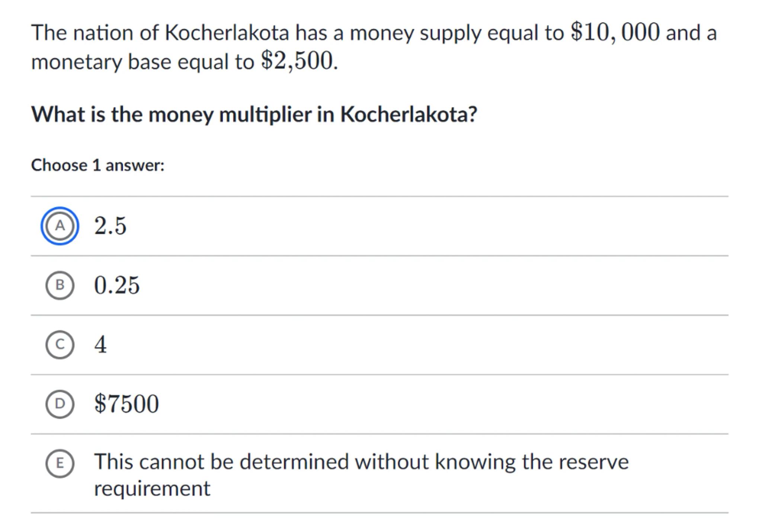This screenshot has height=532, width=762.
Task: Click "Kocherlakota?" in the bold question
Action: (x=408, y=114)
